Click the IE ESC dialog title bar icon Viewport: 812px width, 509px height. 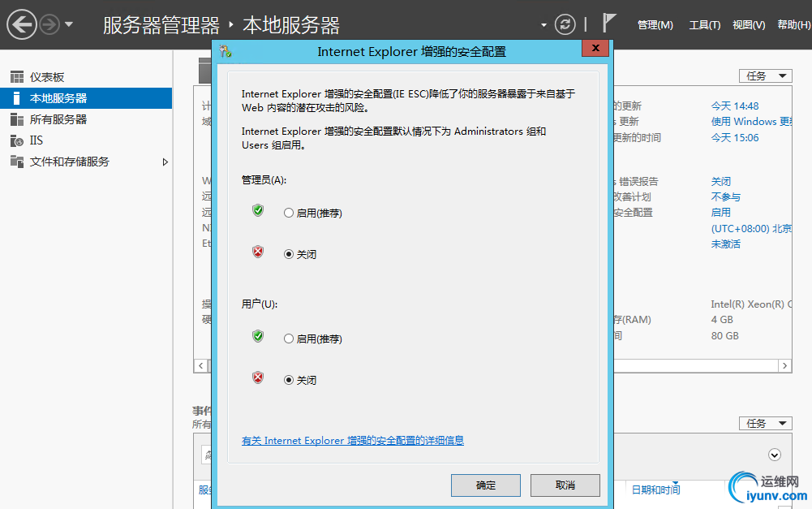click(226, 51)
